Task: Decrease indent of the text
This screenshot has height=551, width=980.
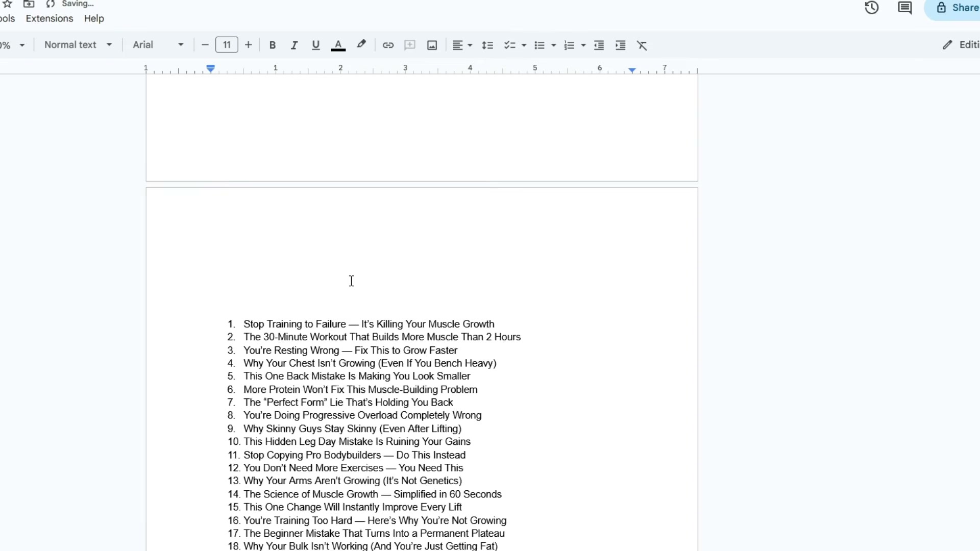Action: pyautogui.click(x=599, y=45)
